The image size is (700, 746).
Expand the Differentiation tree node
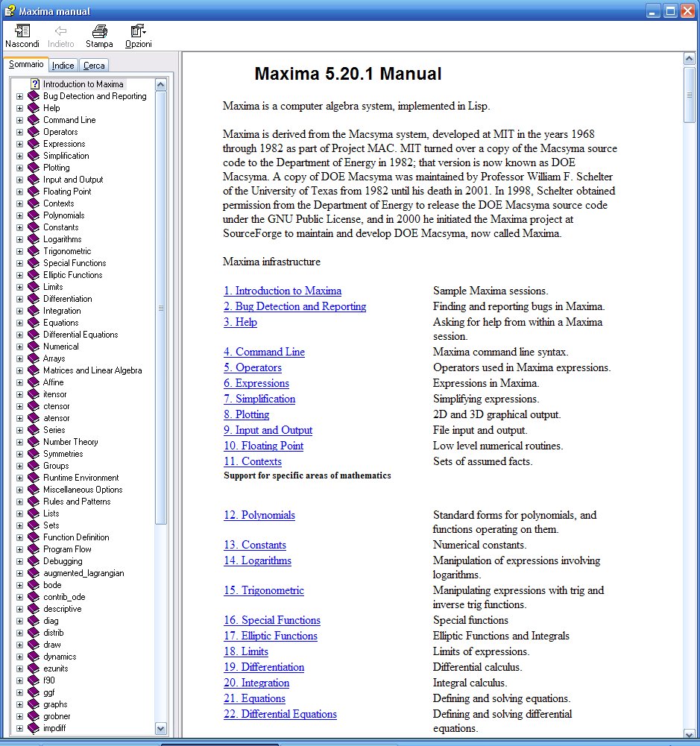coord(19,299)
